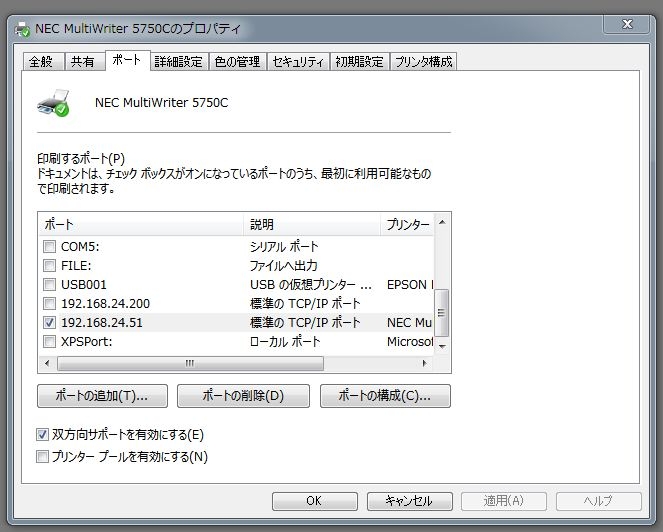Click the Microsof printer cell

pyautogui.click(x=410, y=341)
